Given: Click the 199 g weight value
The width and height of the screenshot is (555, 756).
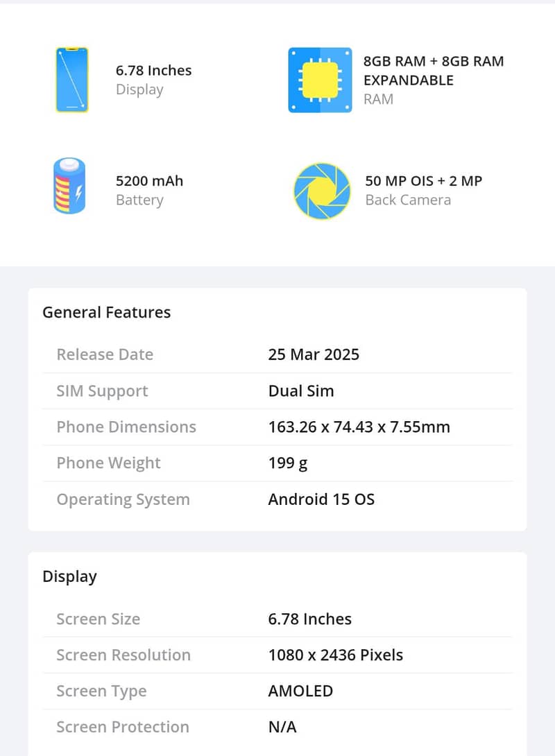Looking at the screenshot, I should pyautogui.click(x=288, y=463).
